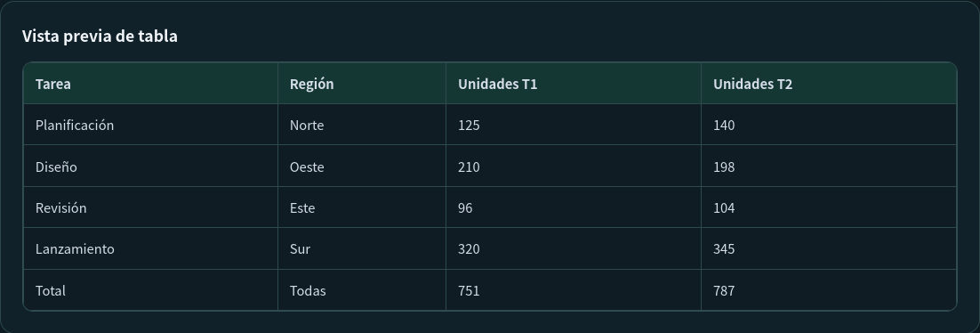The image size is (980, 333).
Task: Select the Unidades T2 column header
Action: click(x=829, y=84)
